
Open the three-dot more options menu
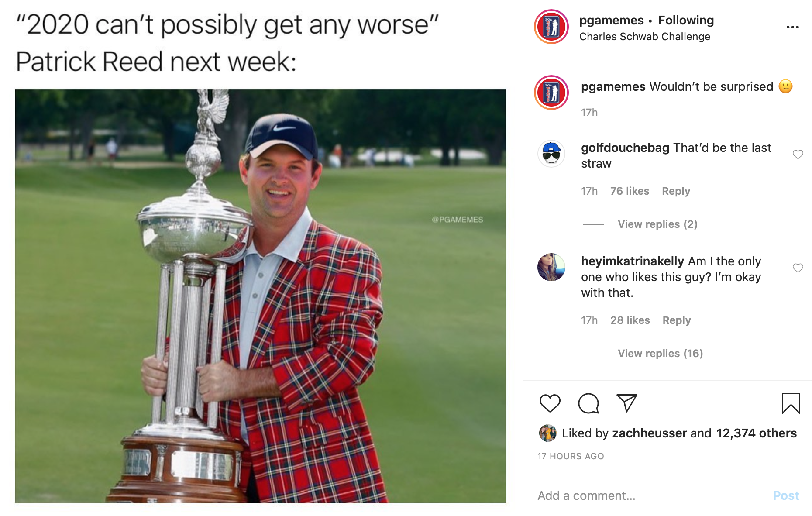click(792, 27)
